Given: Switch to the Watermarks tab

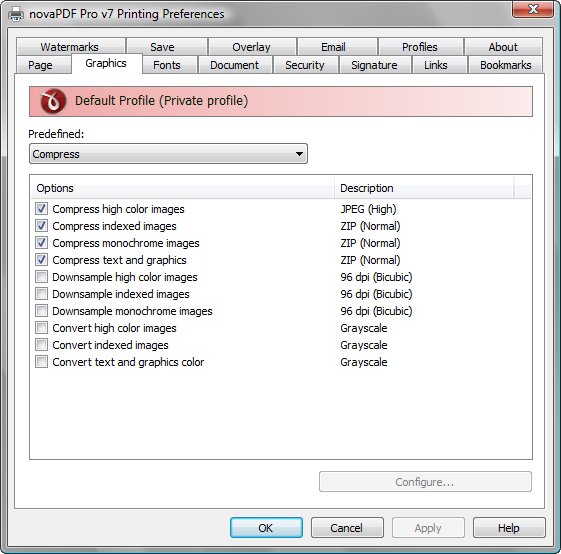Looking at the screenshot, I should 70,47.
